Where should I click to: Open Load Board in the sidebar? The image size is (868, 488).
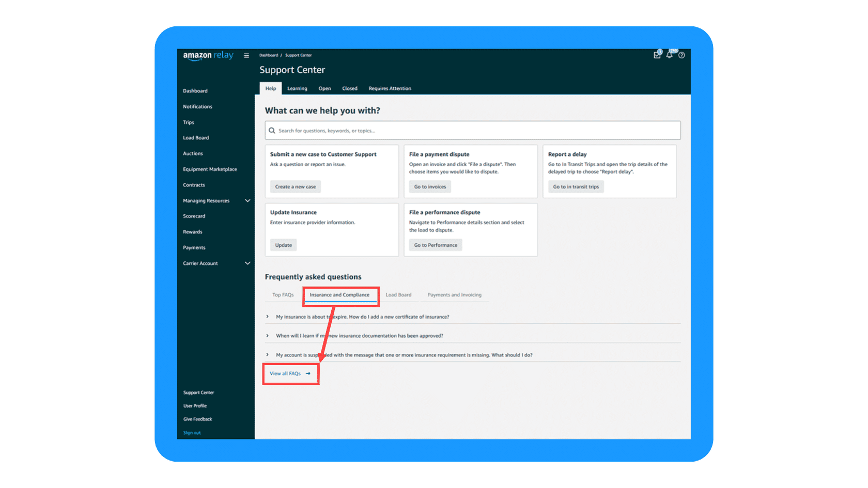pos(196,138)
